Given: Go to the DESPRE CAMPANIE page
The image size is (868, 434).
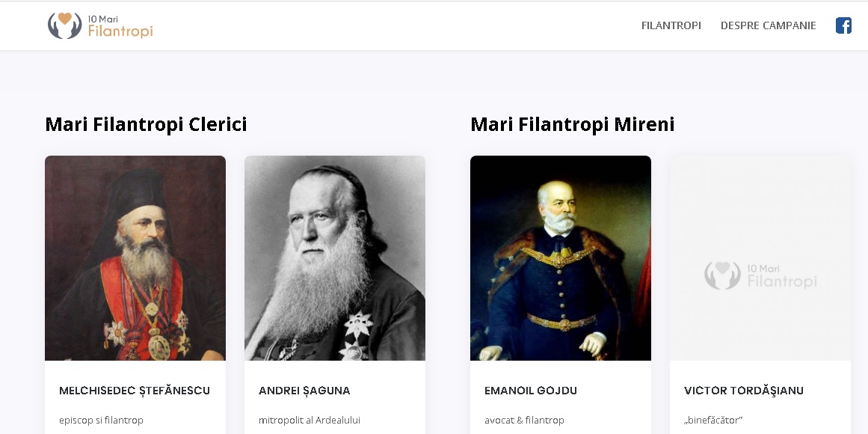Looking at the screenshot, I should click(x=768, y=25).
